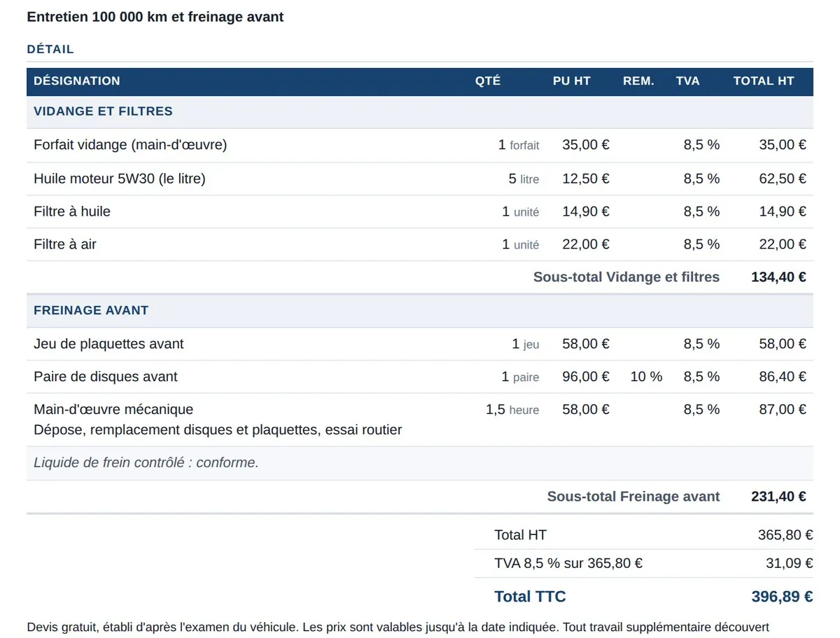Click the "Sous-total Freinage avant" label
This screenshot has height=638, width=840.
(633, 497)
